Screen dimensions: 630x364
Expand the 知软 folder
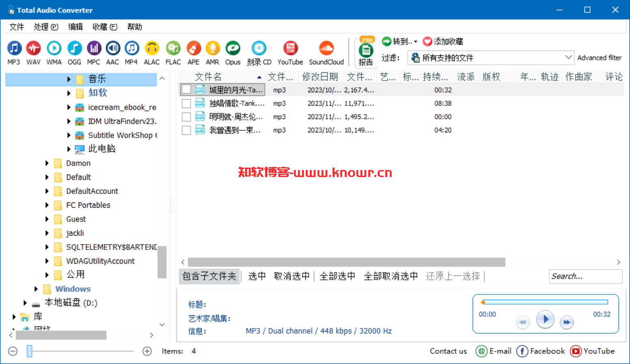69,93
